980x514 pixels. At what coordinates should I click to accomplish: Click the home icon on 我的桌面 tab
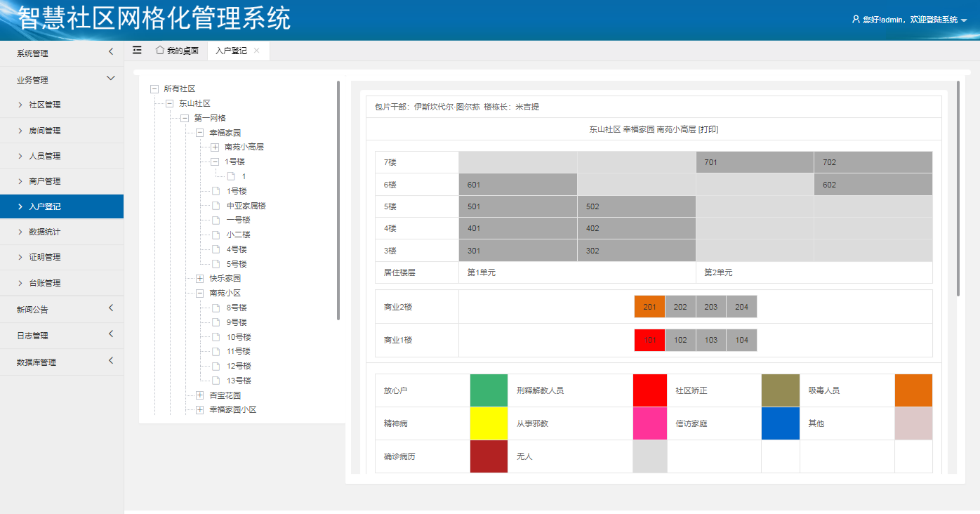160,50
